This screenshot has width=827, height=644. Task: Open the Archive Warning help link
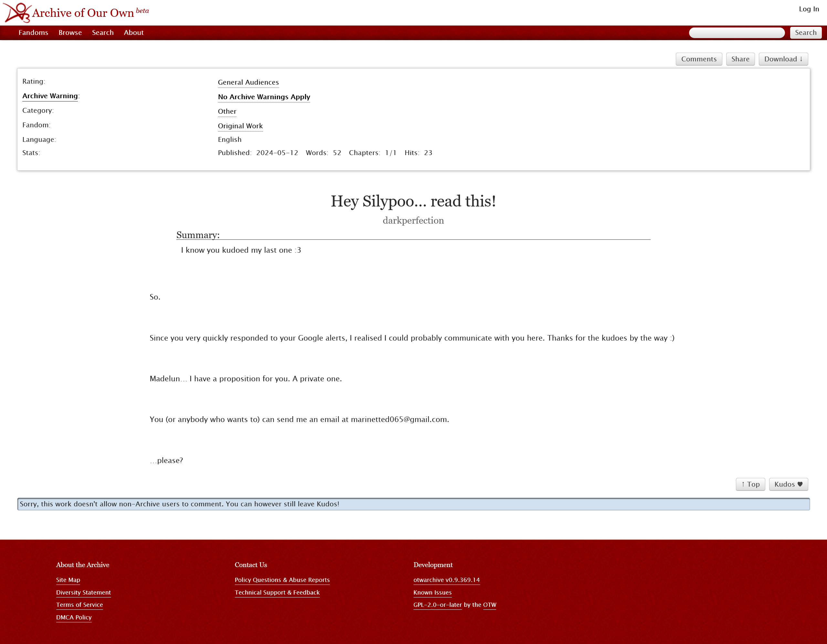pos(50,96)
